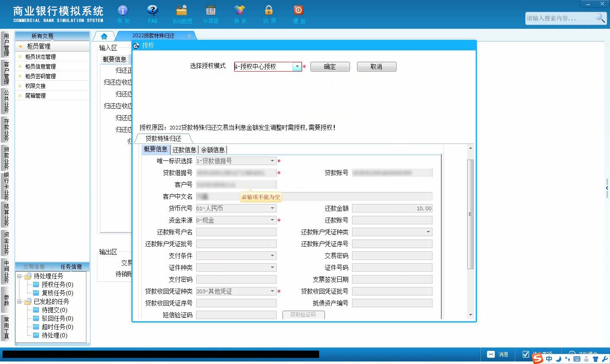Screen dimensions: 610x364
Task: Collapse the 待处理任务 tree node
Action: [x=19, y=276]
